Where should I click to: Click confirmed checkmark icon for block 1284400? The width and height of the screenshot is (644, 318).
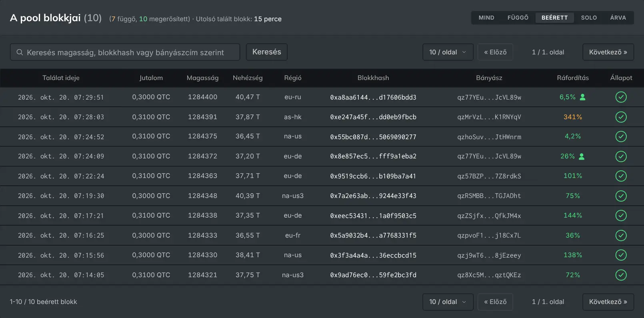pos(621,97)
